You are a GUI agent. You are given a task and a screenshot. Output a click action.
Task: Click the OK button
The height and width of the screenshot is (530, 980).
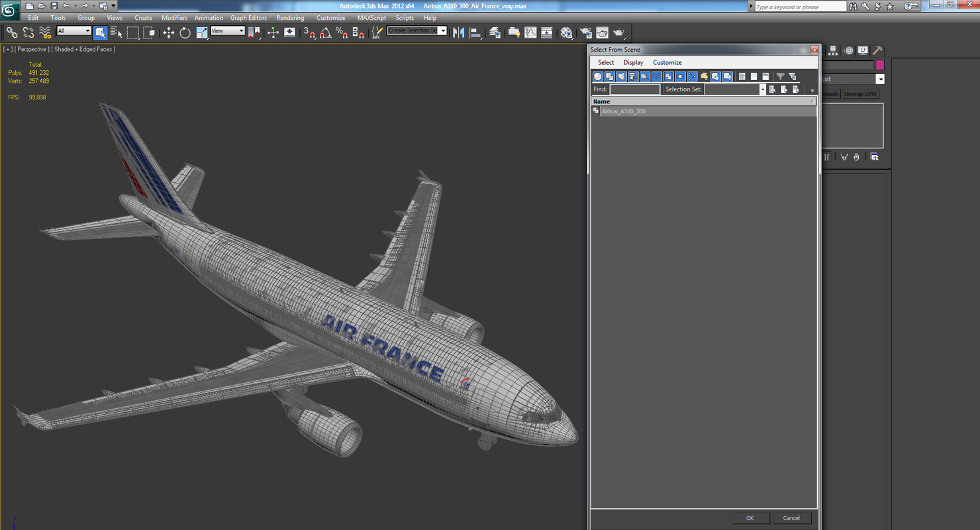pyautogui.click(x=750, y=518)
